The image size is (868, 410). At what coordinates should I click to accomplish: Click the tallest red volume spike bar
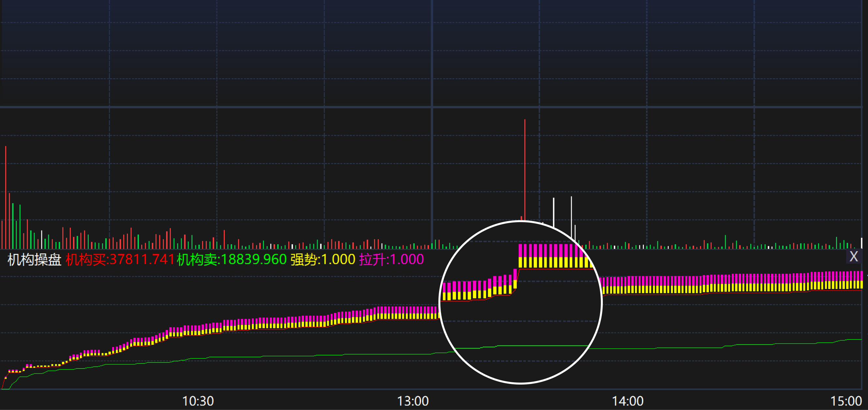[525, 168]
